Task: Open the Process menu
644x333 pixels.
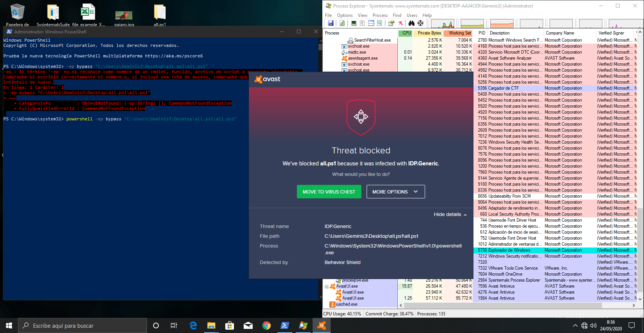Action: coord(380,15)
